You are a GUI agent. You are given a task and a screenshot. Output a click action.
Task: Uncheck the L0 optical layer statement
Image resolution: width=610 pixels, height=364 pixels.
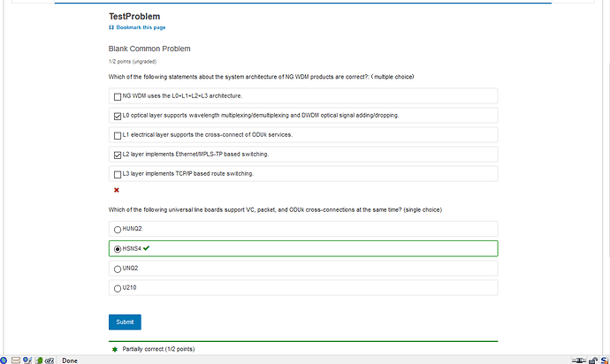tap(118, 116)
